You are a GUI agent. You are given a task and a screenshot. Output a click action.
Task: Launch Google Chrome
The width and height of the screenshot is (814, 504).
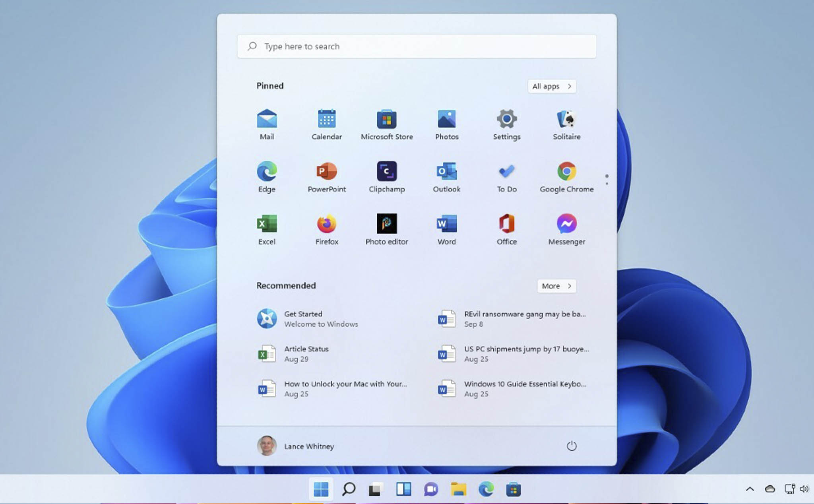tap(566, 177)
